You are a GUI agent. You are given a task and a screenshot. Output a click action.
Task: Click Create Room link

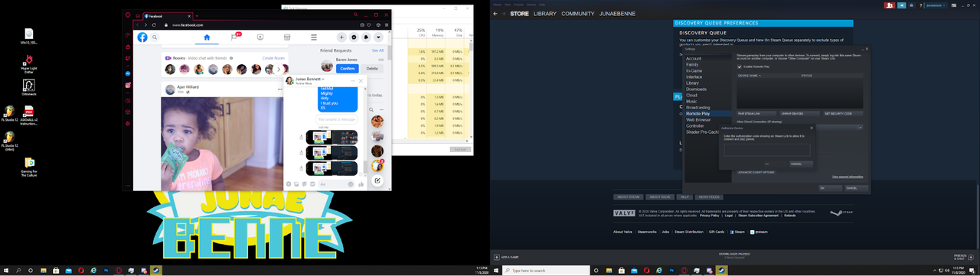pos(273,58)
